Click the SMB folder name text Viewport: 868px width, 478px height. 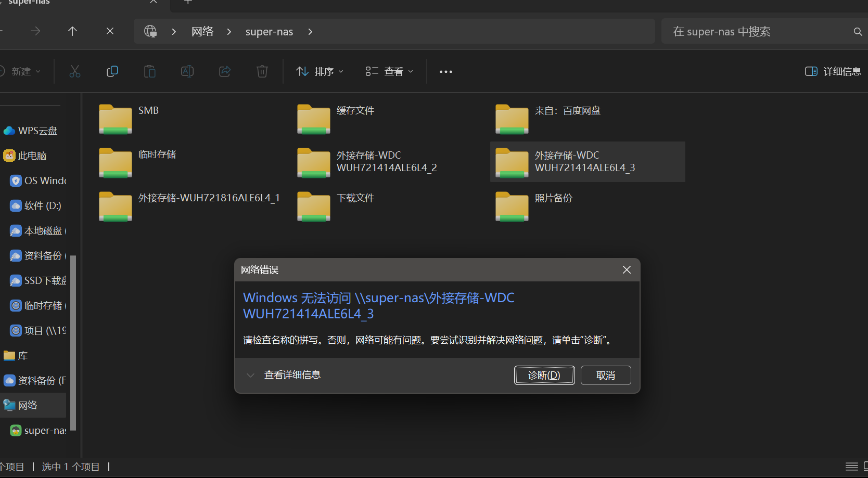coord(148,110)
